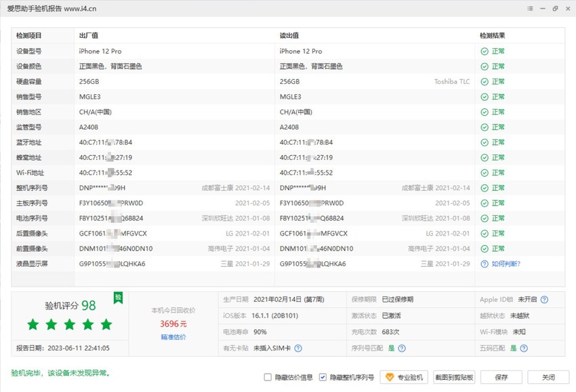Click the green check icon for 蓝牙地址
The width and height of the screenshot is (576, 392).
485,142
